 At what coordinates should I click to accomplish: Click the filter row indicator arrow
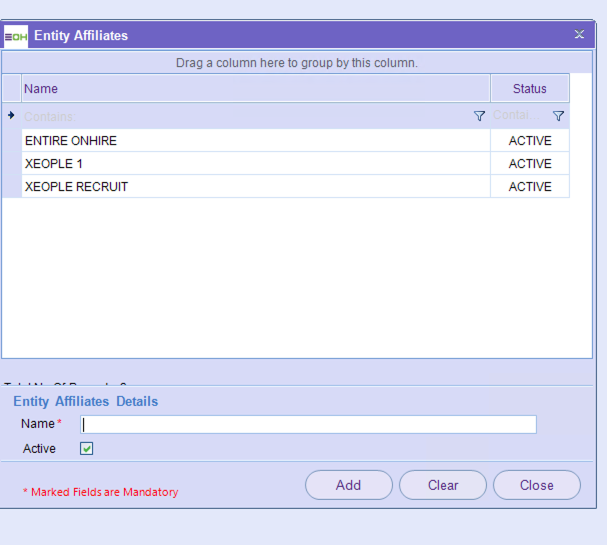(11, 116)
